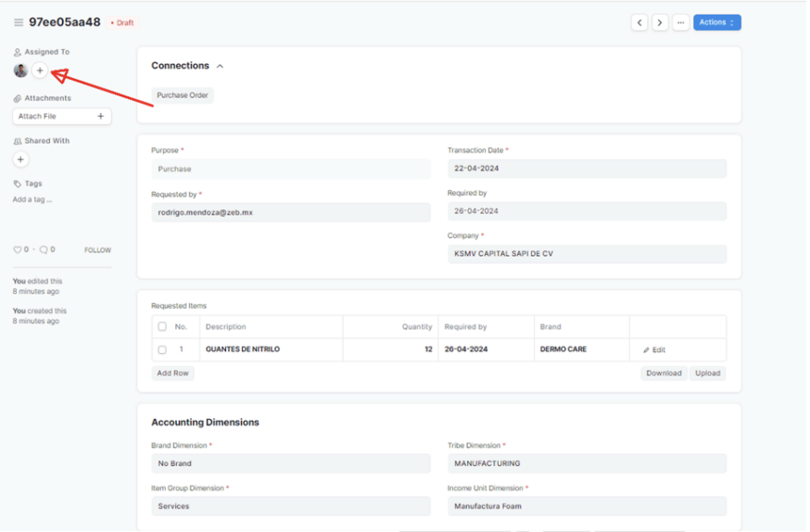Click the plus icon in Attach File
The image size is (810, 532).
100,117
